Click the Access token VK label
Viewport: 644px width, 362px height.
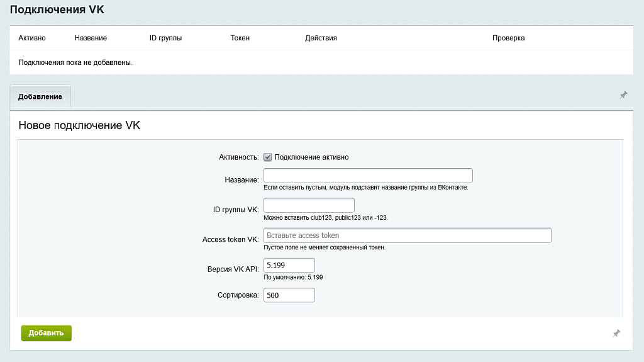tap(230, 239)
